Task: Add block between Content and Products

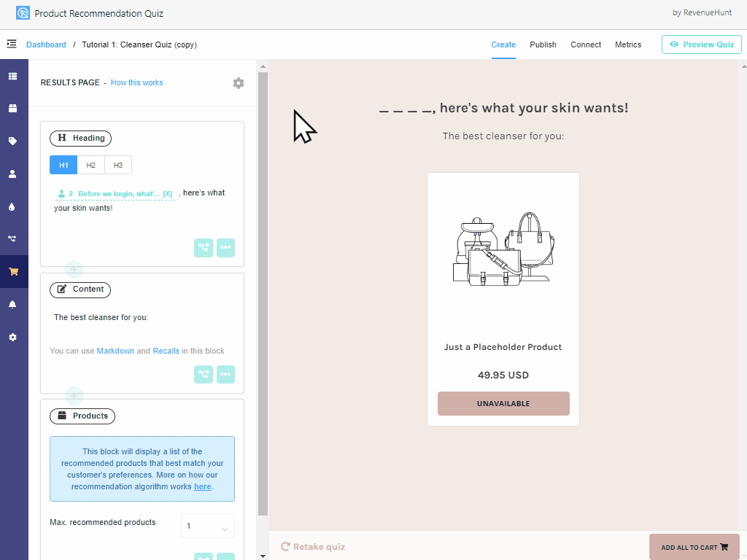Action: point(74,396)
